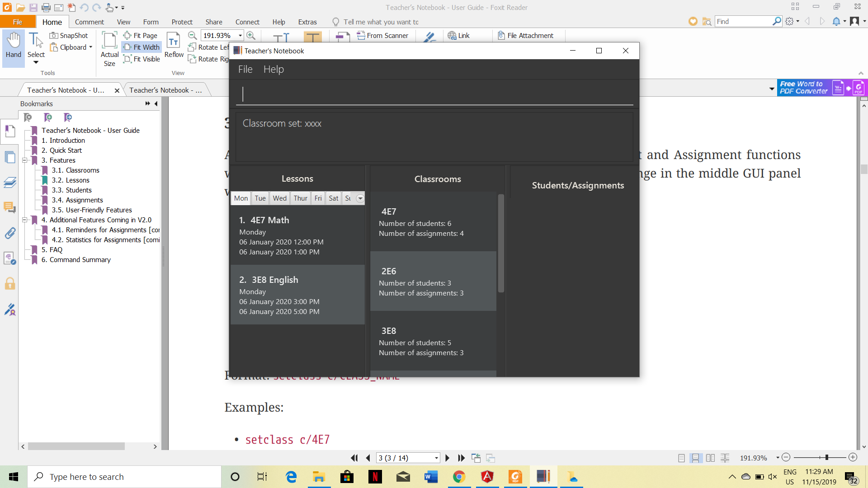Expand the day tabs overflow dropdown
This screenshot has width=868, height=488.
pyautogui.click(x=360, y=198)
